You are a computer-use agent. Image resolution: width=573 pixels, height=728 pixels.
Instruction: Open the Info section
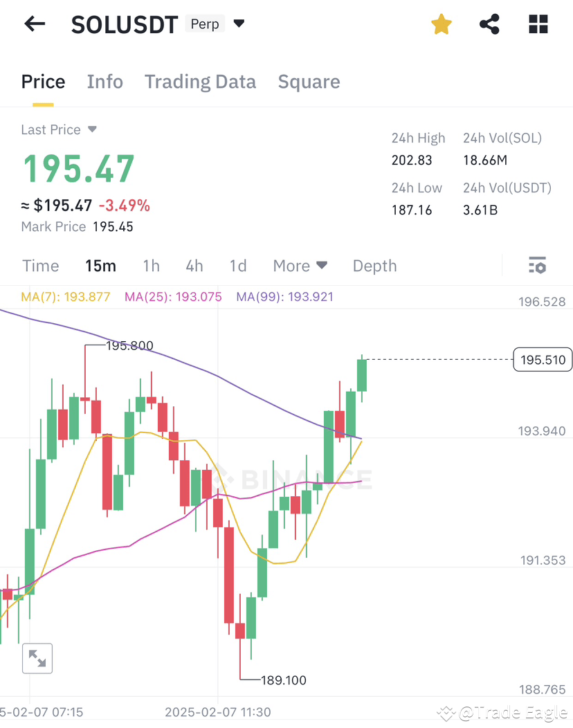pos(104,82)
